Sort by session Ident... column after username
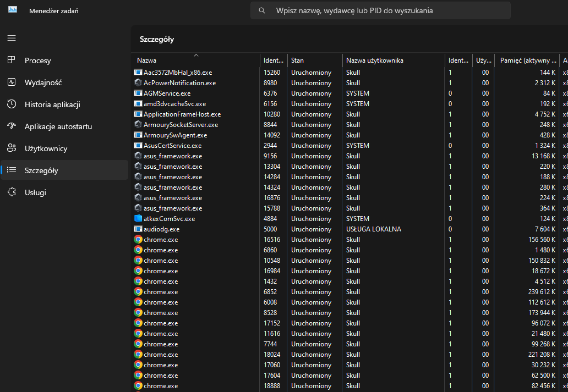The height and width of the screenshot is (392, 568). click(458, 60)
